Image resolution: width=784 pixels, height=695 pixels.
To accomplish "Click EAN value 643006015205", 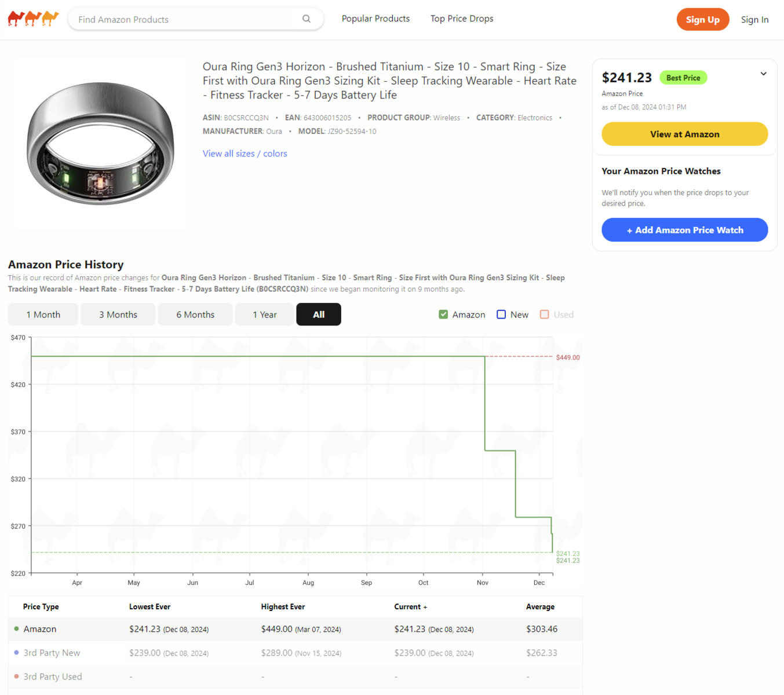I will coord(327,118).
